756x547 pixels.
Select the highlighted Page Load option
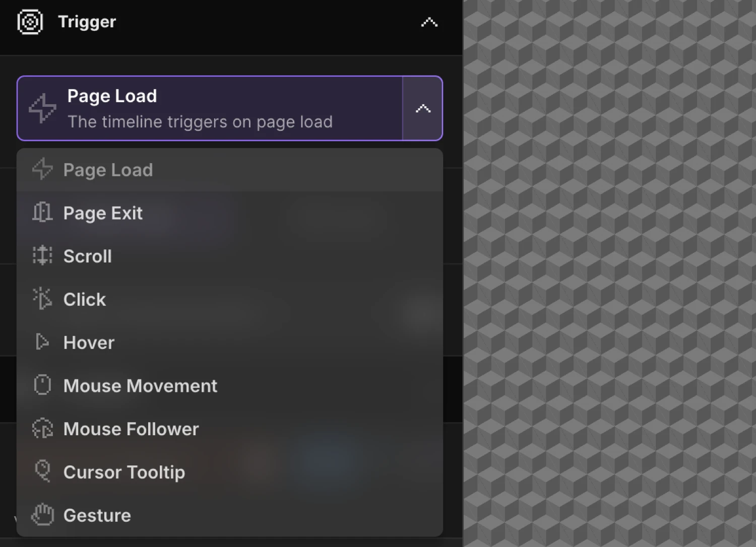coord(108,170)
